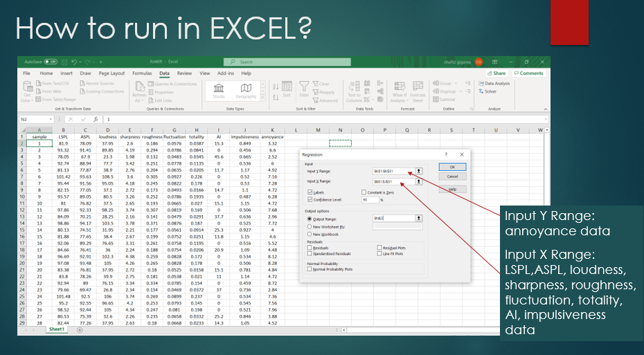
Task: Open Advanced filter options
Action: 325,100
